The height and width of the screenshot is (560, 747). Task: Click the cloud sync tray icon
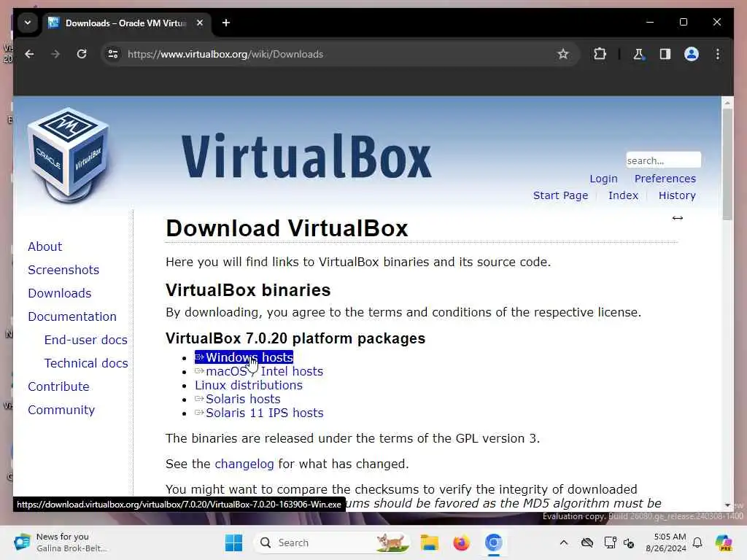[x=587, y=542]
